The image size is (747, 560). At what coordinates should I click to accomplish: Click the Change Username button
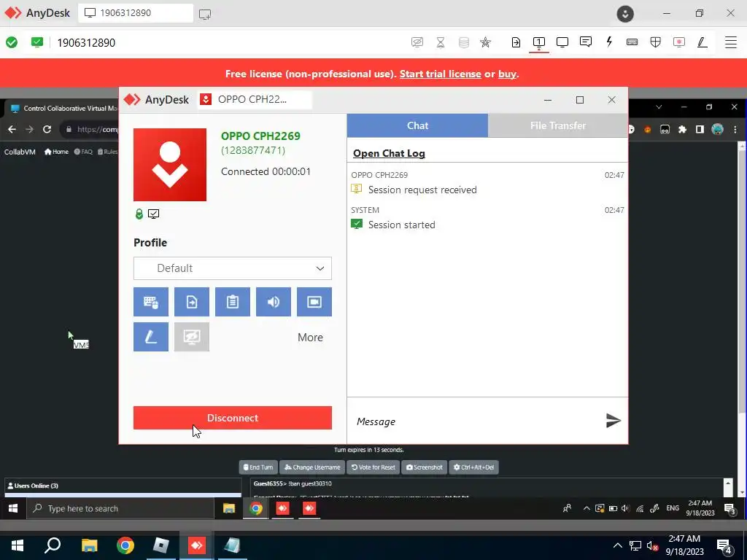pyautogui.click(x=312, y=467)
